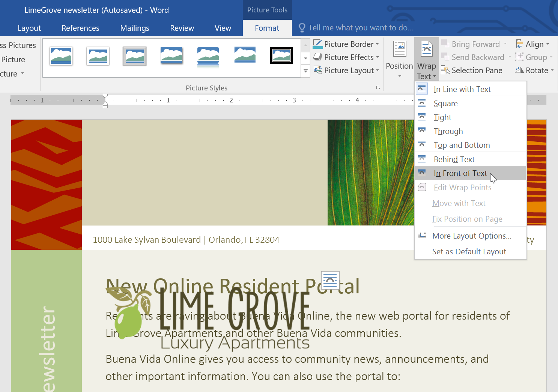Select the third picture style thumbnail
This screenshot has height=392, width=558.
[134, 56]
